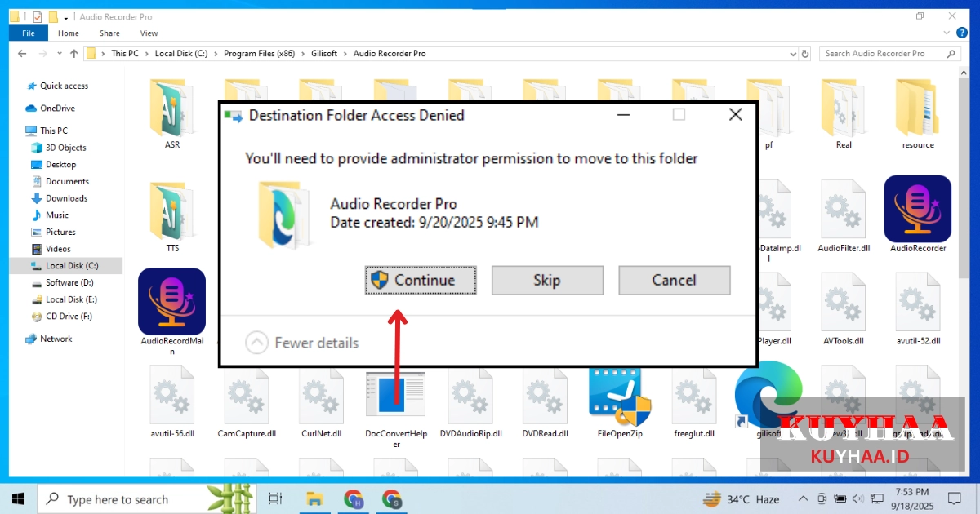
Task: Refresh the Audio Recorder Pro folder
Action: [806, 54]
